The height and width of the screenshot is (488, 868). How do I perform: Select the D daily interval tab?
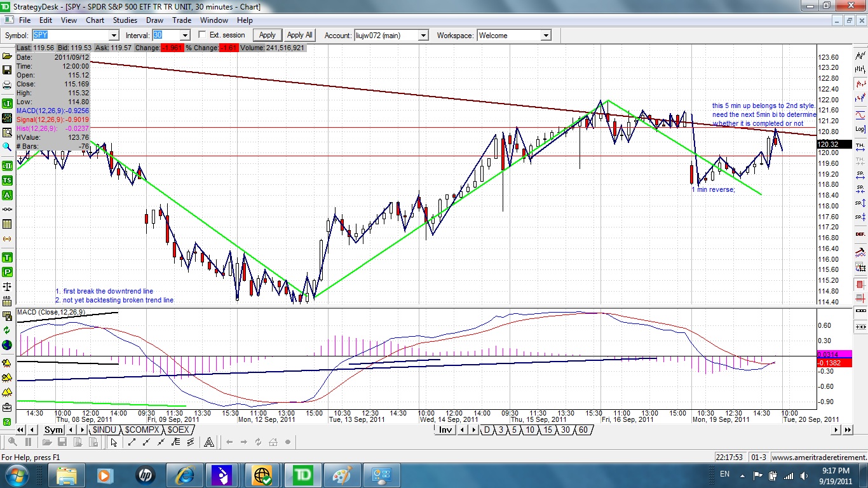487,430
